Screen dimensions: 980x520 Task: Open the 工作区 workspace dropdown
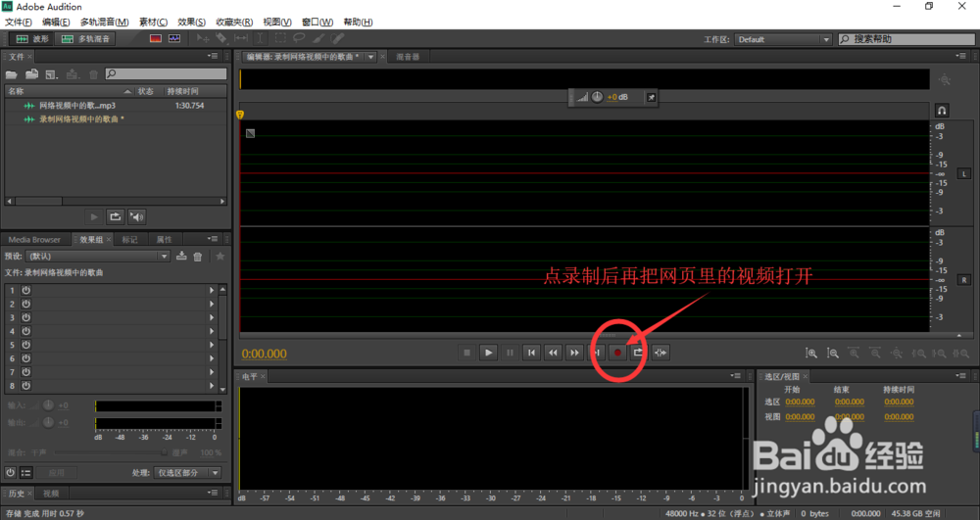[x=783, y=39]
